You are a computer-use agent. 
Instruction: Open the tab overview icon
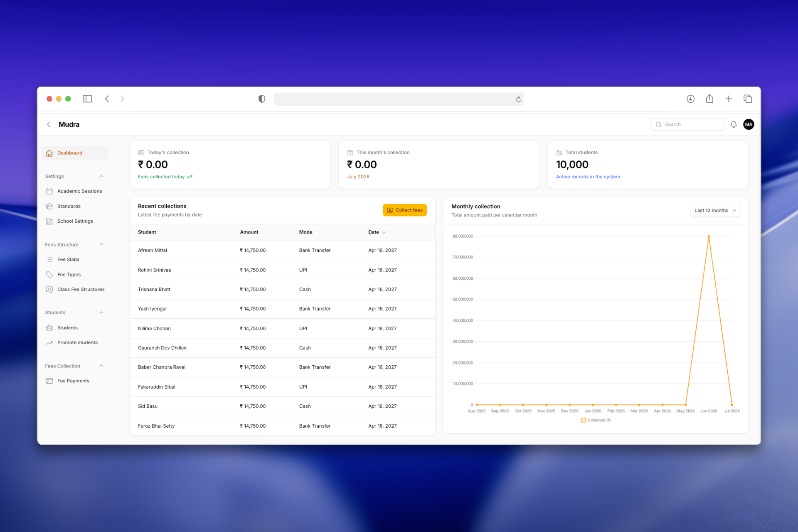(x=748, y=99)
